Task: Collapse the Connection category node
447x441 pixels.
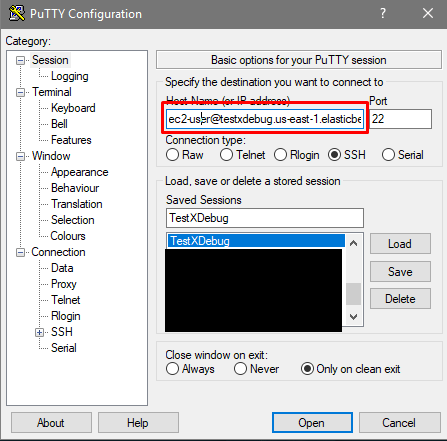Action: [x=20, y=252]
